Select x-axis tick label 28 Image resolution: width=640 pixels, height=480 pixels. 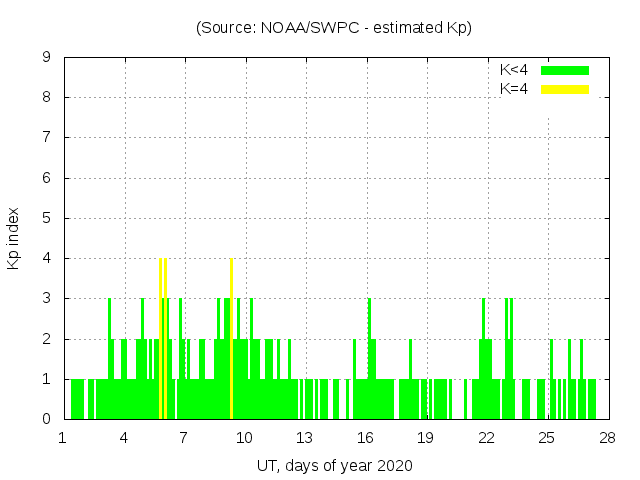[607, 437]
